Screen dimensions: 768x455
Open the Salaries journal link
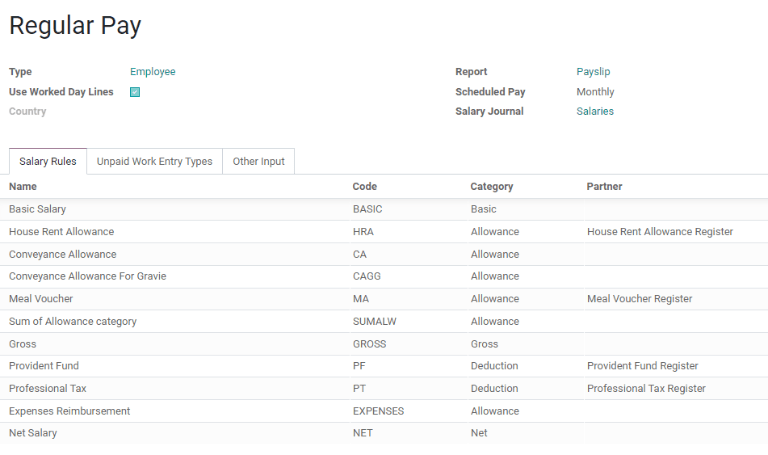[595, 111]
